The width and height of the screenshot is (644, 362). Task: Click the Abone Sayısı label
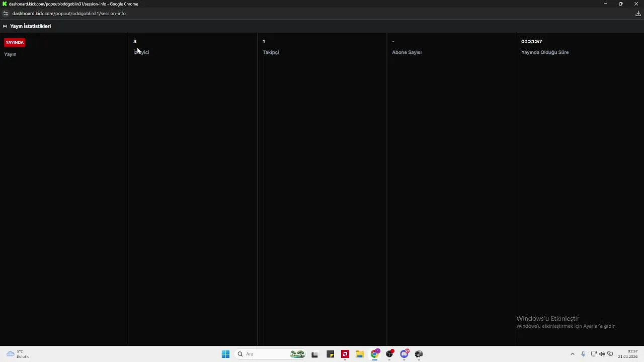407,52
